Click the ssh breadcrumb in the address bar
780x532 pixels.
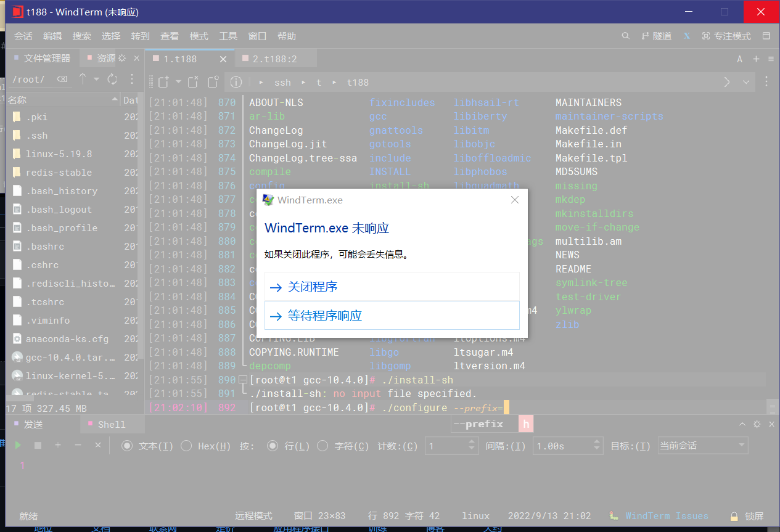click(x=282, y=82)
